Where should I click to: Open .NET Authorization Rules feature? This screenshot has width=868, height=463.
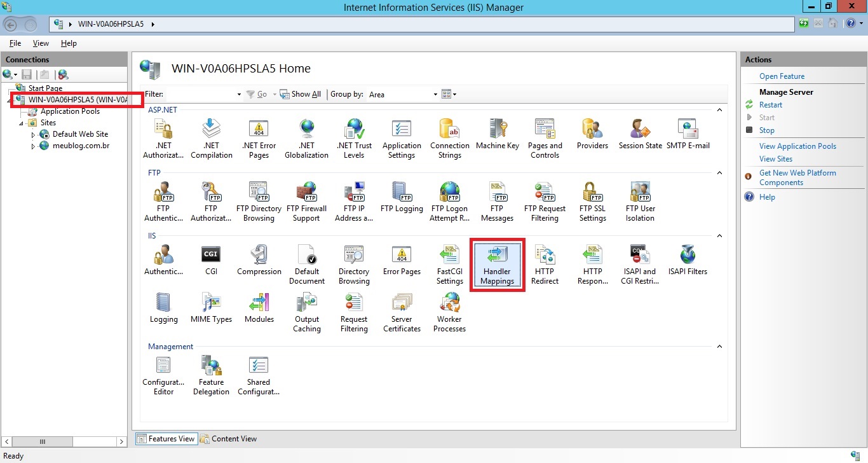(163, 139)
